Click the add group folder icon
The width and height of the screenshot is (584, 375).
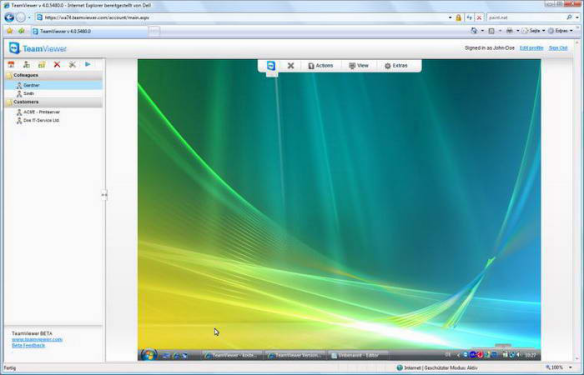[x=42, y=64]
